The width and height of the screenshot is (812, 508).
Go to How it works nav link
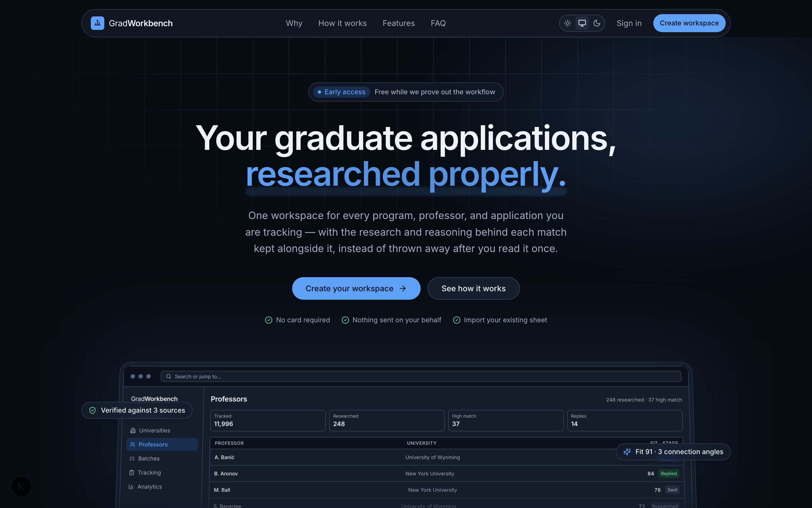coord(342,23)
